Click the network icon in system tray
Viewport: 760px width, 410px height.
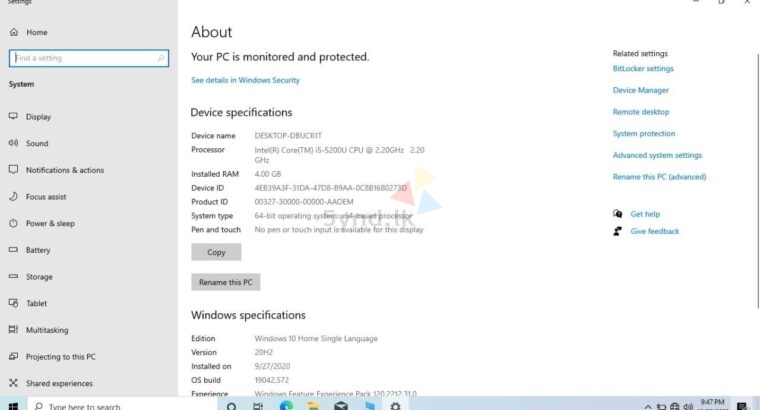tap(675, 407)
